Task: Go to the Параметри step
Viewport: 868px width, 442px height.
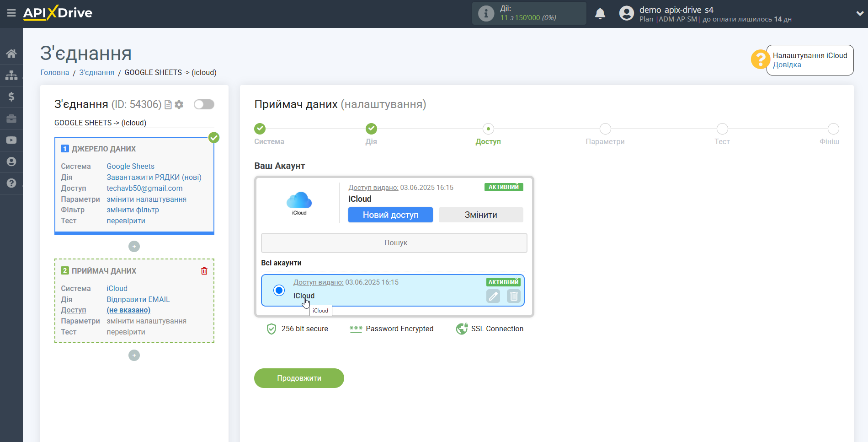Action: point(605,129)
